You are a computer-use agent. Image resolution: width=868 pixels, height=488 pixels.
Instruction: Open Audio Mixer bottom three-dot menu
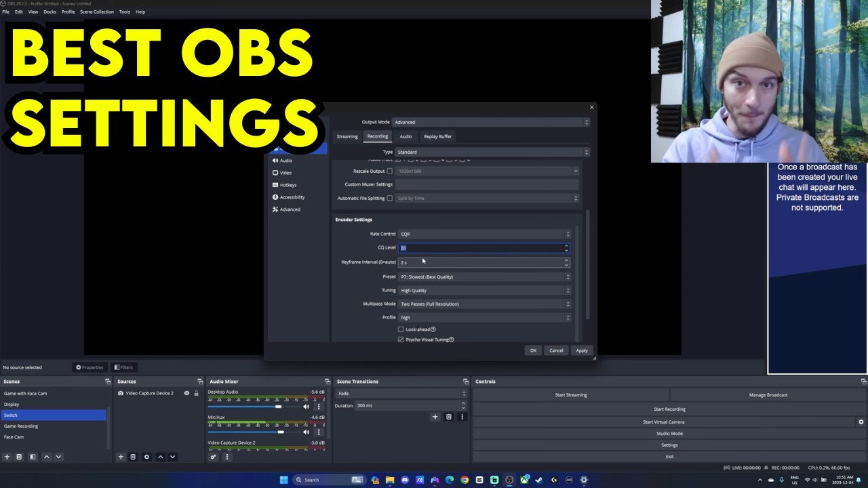[x=226, y=457]
